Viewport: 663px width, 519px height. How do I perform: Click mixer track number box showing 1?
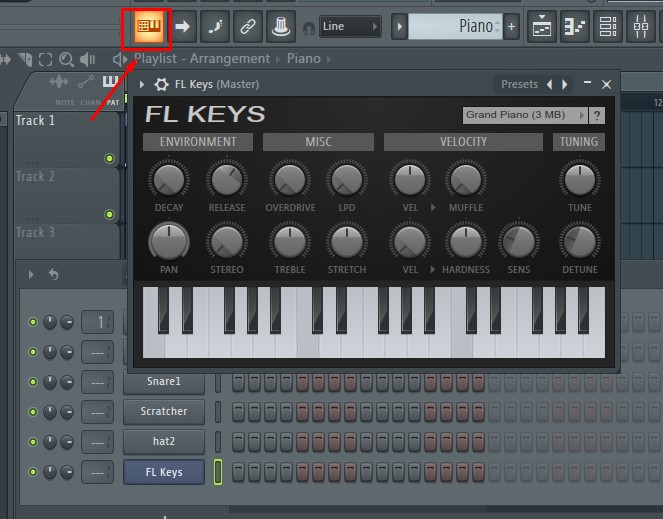[98, 322]
